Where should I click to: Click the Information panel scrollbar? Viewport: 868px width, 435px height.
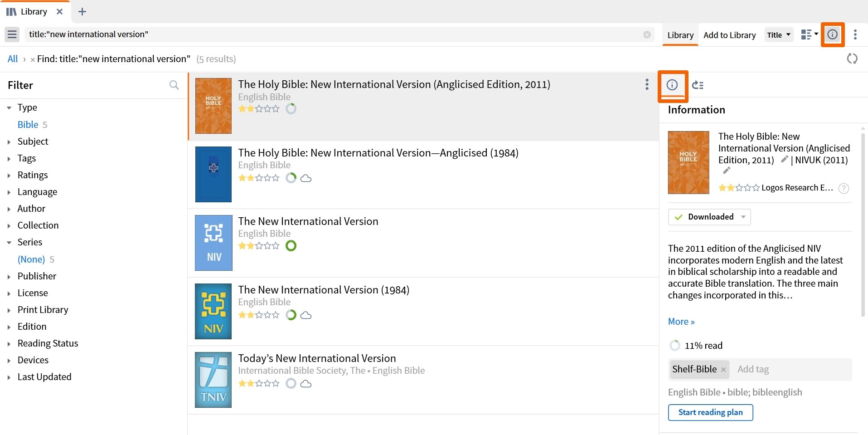click(x=863, y=225)
